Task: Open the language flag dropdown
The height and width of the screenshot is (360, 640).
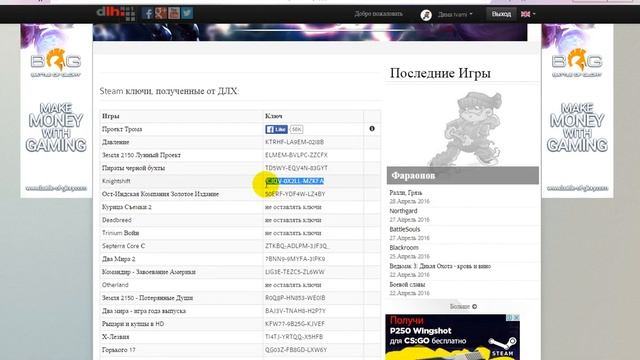Action: 528,14
